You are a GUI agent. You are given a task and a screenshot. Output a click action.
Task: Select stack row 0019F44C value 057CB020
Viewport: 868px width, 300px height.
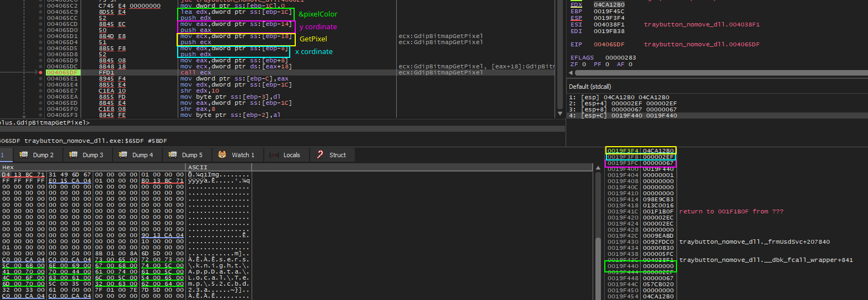658,284
